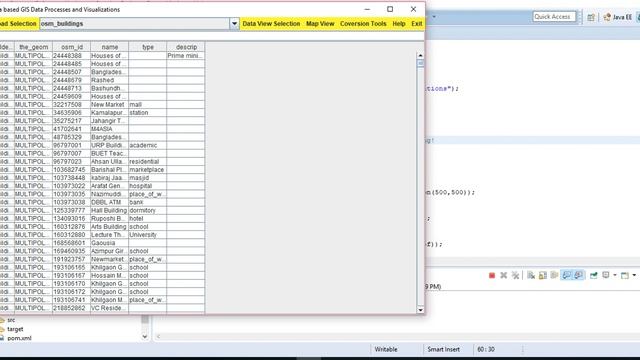Select the DBBL ATM name cell

coord(109,202)
